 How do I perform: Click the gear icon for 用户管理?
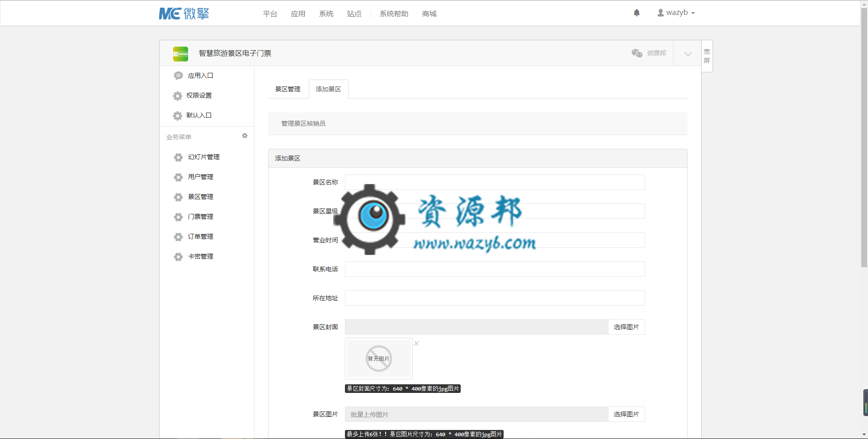(178, 177)
